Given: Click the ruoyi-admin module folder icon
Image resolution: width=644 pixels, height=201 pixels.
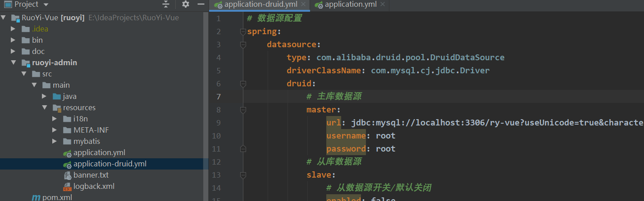Looking at the screenshot, I should click(26, 63).
